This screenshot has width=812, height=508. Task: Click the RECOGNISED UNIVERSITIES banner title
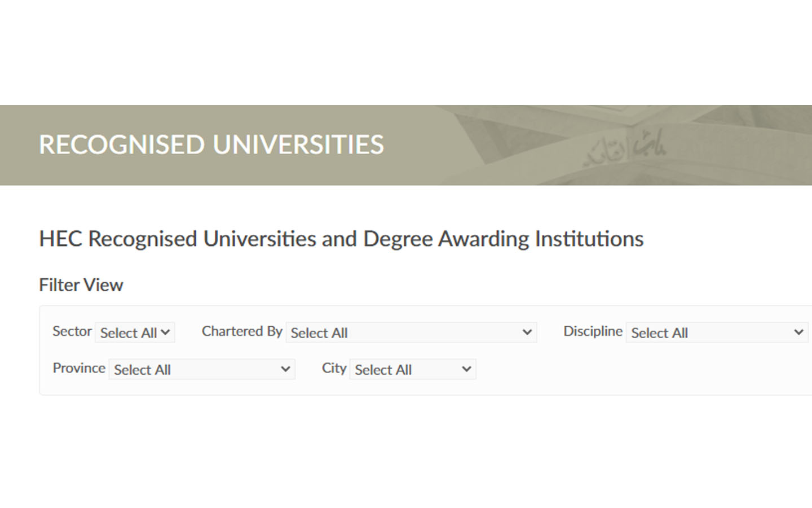(210, 144)
